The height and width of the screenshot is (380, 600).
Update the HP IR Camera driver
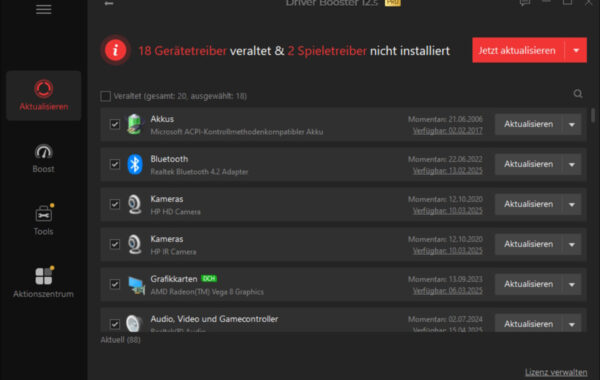click(528, 245)
